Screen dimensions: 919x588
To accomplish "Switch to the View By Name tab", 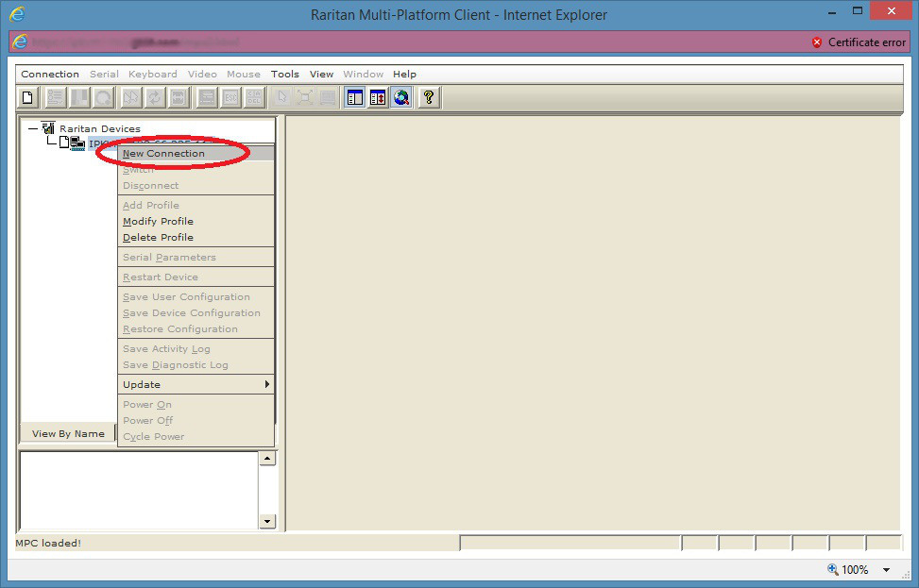I will click(68, 433).
